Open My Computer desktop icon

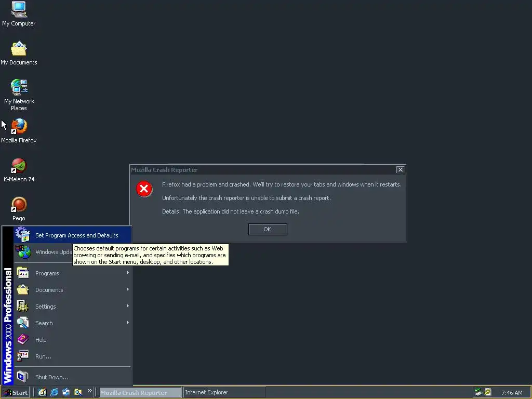(x=19, y=14)
